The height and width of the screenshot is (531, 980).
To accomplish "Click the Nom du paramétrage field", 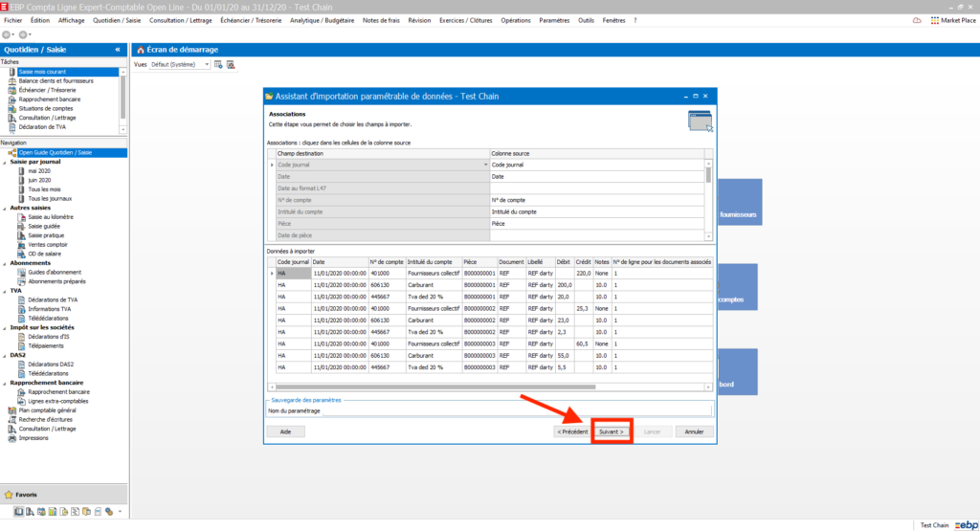I will [x=516, y=411].
